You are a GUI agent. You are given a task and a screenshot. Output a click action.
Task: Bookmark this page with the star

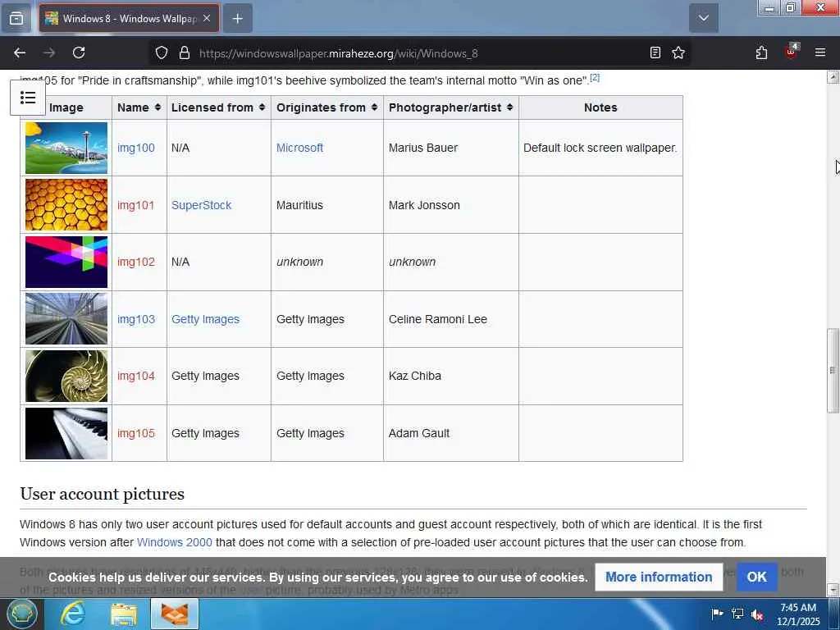(x=678, y=53)
